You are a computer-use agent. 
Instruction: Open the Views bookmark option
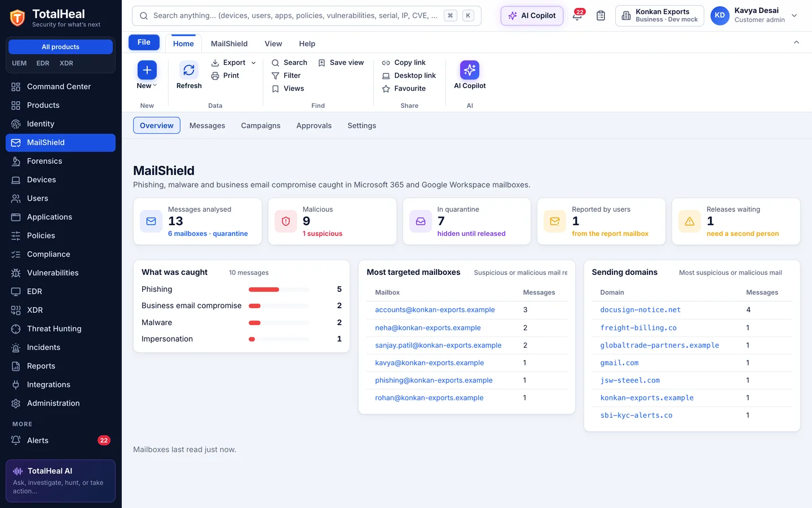coord(288,89)
